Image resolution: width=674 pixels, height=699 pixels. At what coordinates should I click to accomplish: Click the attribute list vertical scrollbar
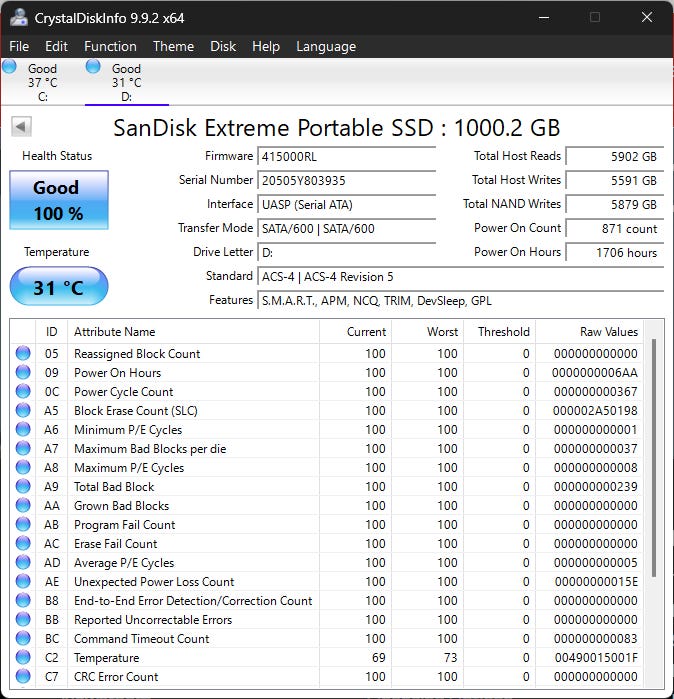[x=654, y=458]
